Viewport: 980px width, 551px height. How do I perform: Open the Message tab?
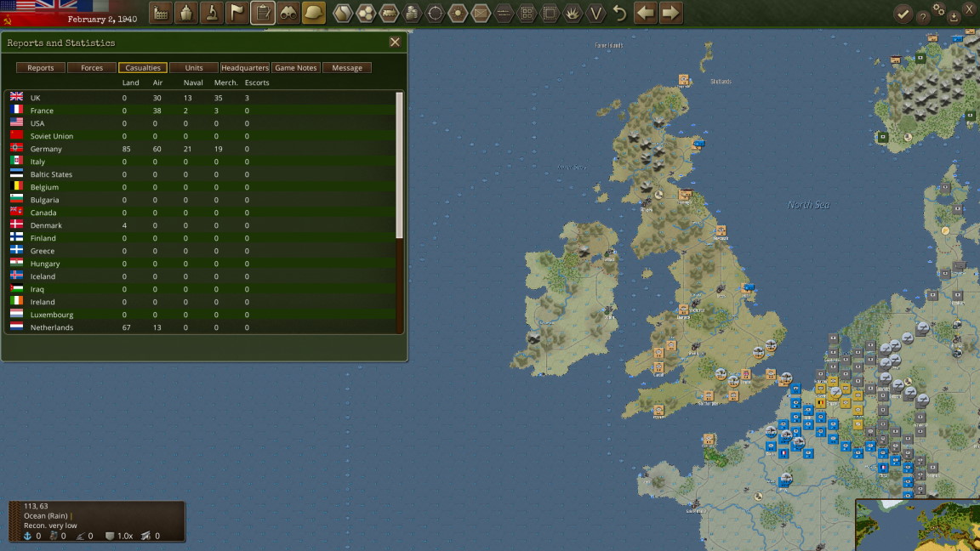coord(347,67)
